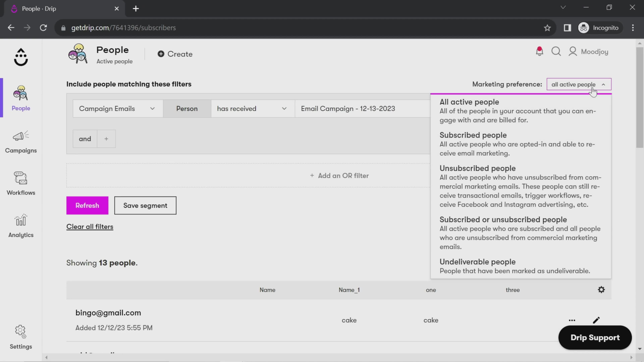Image resolution: width=644 pixels, height=362 pixels.
Task: Add an OR filter
Action: [x=339, y=176]
